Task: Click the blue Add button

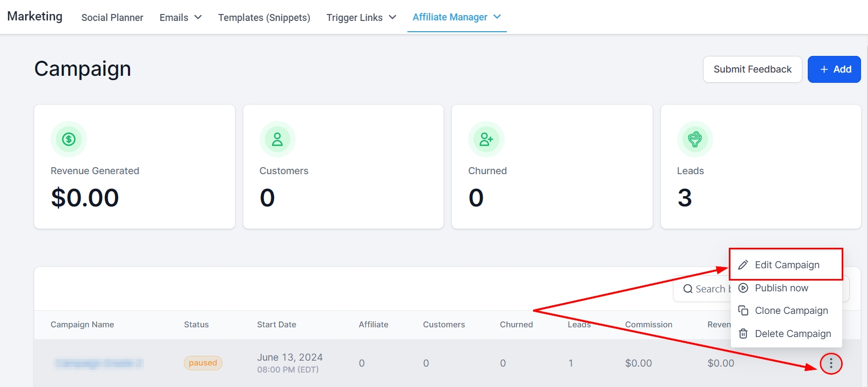Action: point(834,69)
